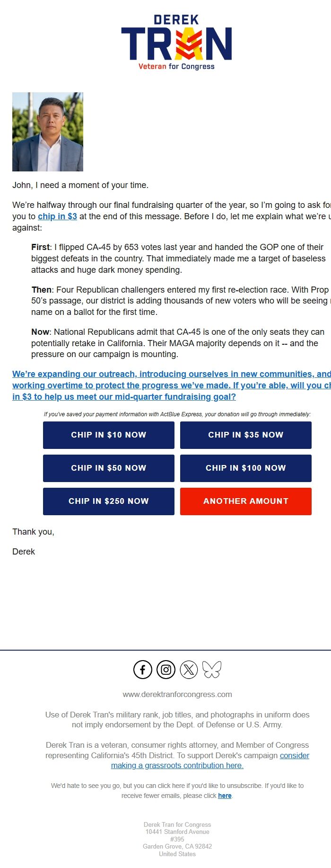Click the CHIP IN $250 NOW button
The height and width of the screenshot is (868, 331).
(108, 501)
